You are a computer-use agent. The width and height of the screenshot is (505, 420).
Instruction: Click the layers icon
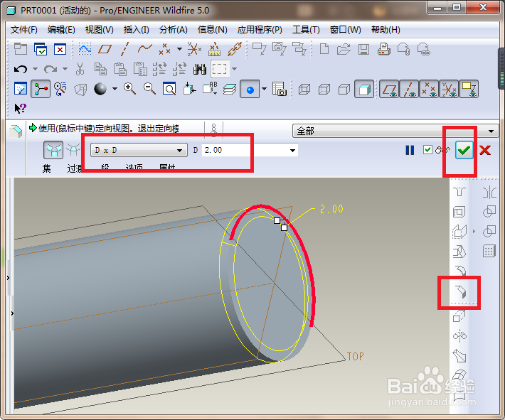click(229, 89)
